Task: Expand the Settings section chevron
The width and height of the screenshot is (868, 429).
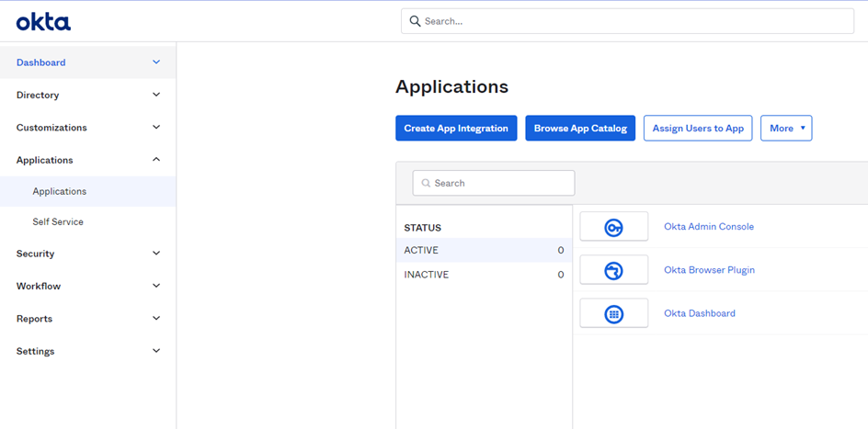Action: (156, 351)
